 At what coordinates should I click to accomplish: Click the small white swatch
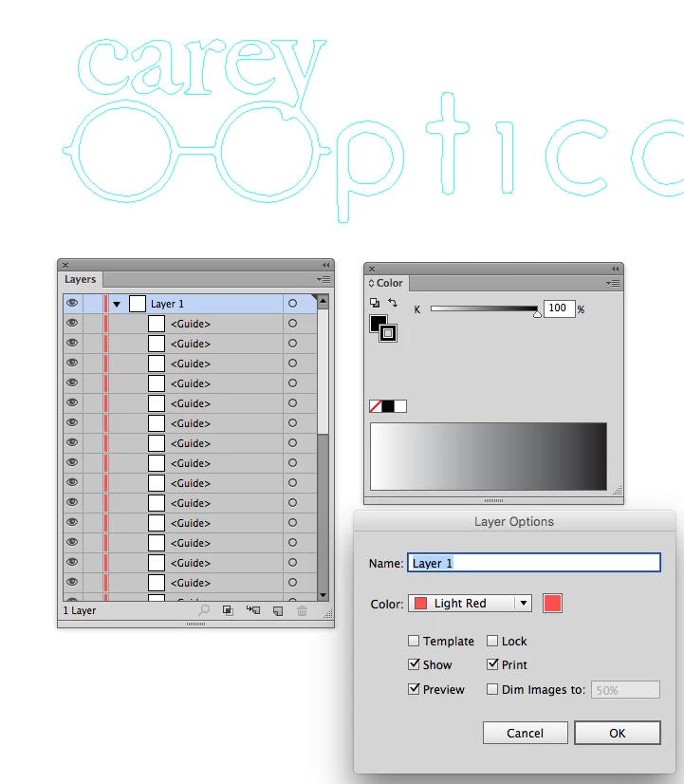point(400,406)
